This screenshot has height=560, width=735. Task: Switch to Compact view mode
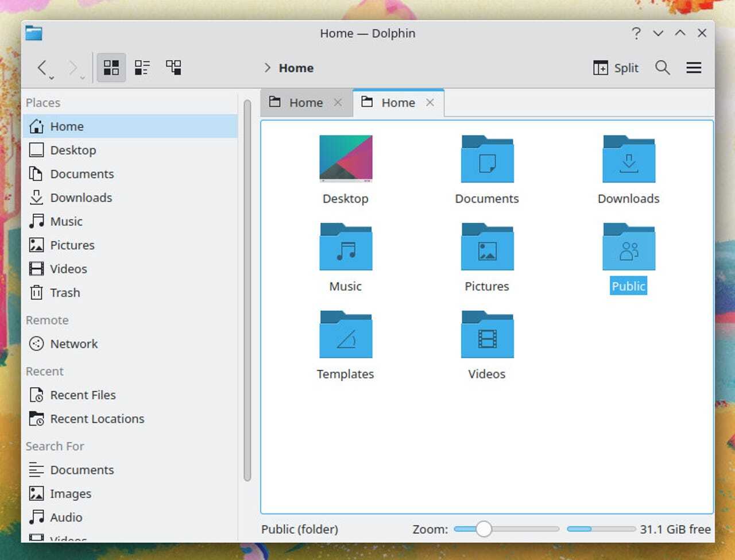(142, 68)
